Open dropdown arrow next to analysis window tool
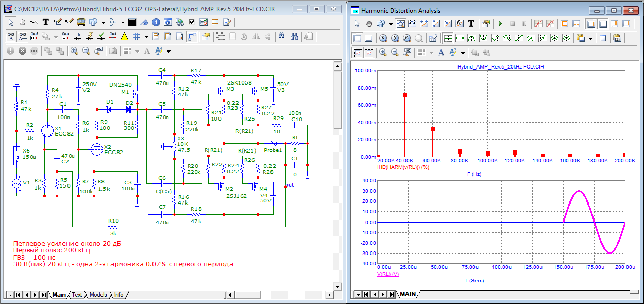This screenshot has width=644, height=304. [391, 24]
